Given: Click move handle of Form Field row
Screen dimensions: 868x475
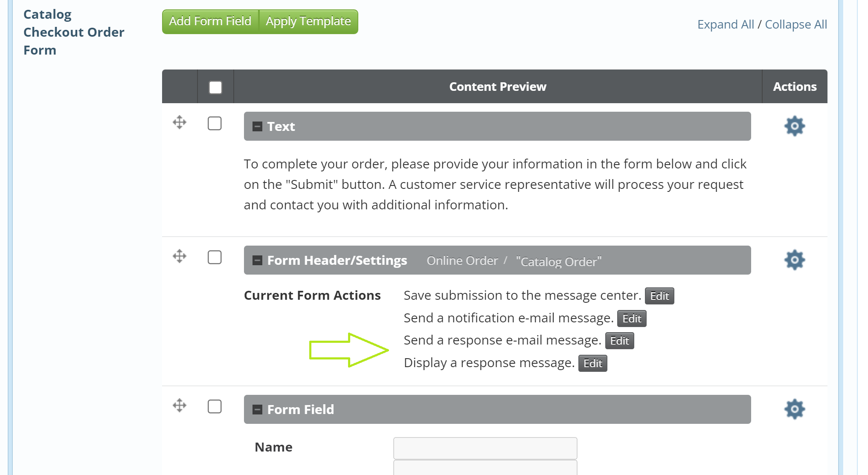Looking at the screenshot, I should pos(180,405).
